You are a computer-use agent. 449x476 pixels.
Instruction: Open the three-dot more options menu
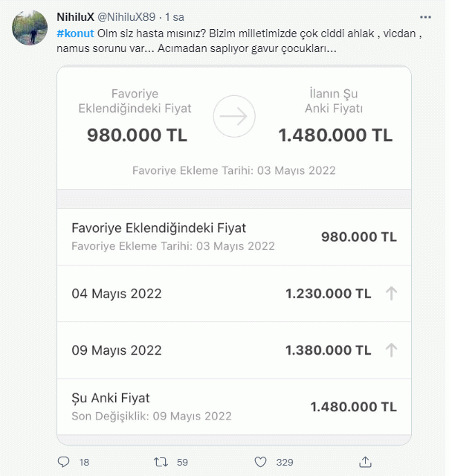pyautogui.click(x=424, y=16)
